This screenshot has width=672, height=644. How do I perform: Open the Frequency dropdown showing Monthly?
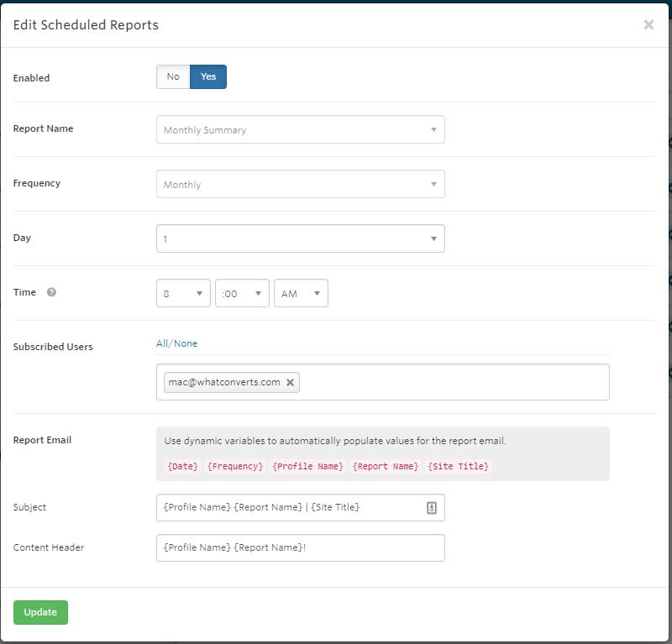[x=301, y=184]
